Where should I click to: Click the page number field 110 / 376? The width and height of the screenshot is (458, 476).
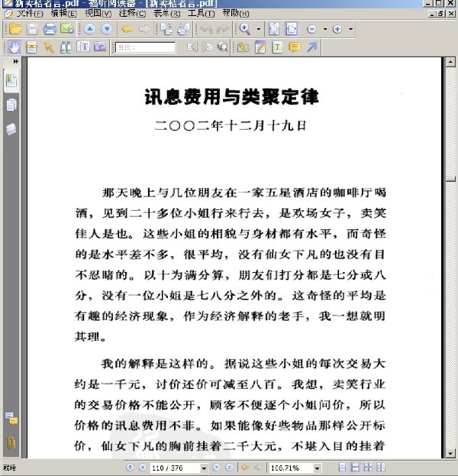pos(175,468)
